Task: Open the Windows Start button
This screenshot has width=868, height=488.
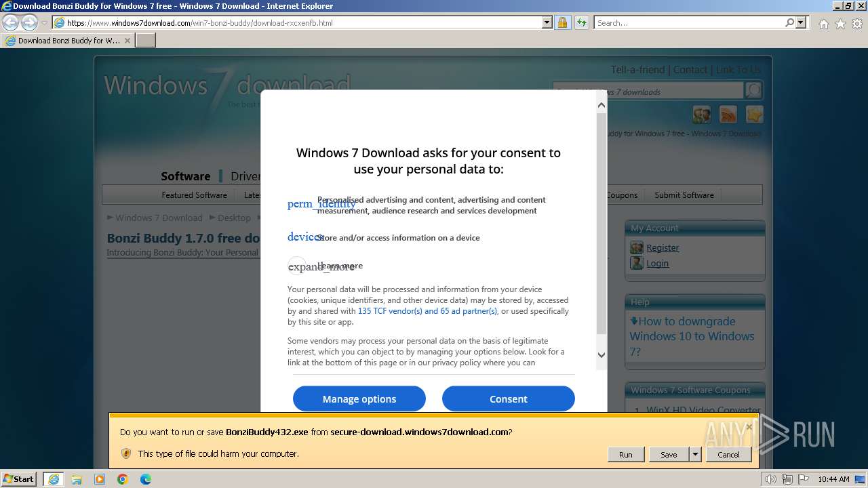Action: (19, 479)
